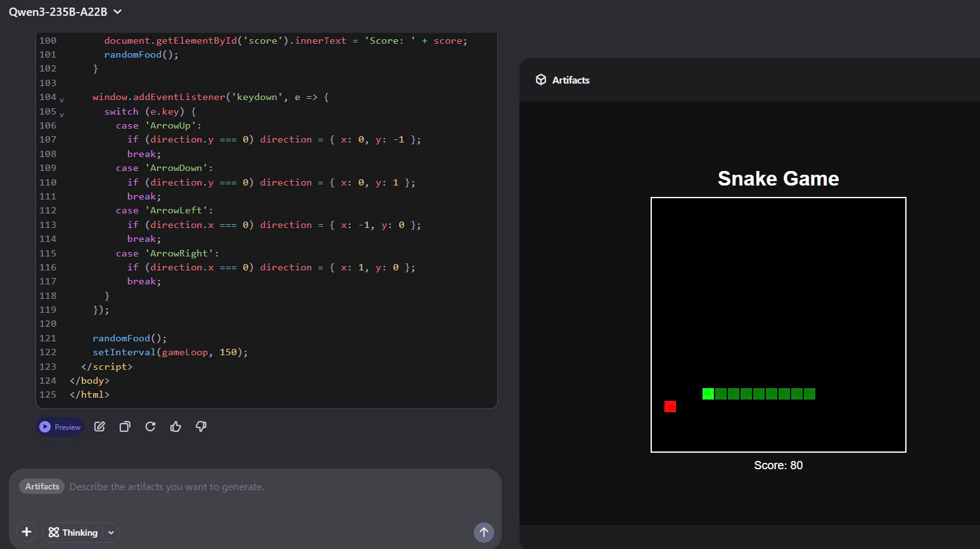Open the Qwen3-235B-A22B model selector dropdown

[65, 11]
